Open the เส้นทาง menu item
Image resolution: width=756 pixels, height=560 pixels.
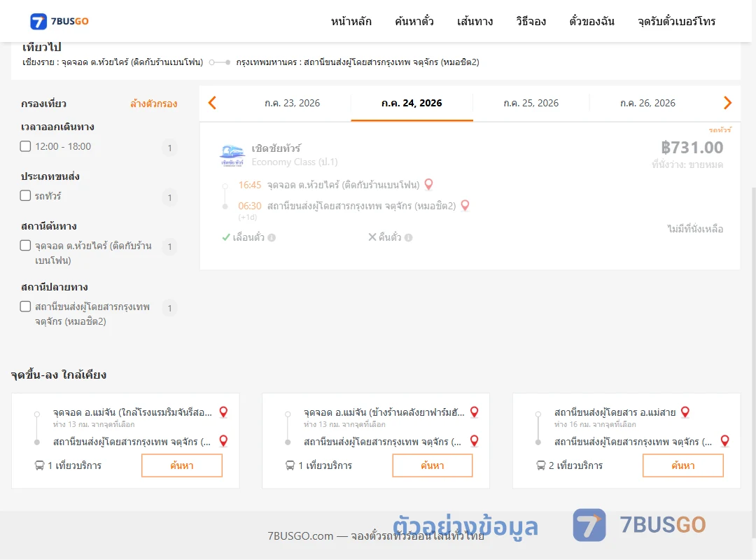(x=475, y=21)
